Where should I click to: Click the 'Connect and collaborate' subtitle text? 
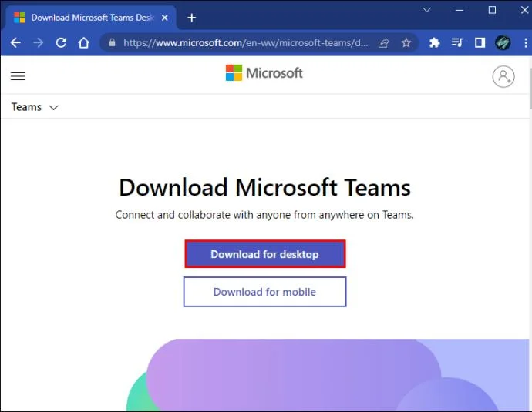(264, 214)
